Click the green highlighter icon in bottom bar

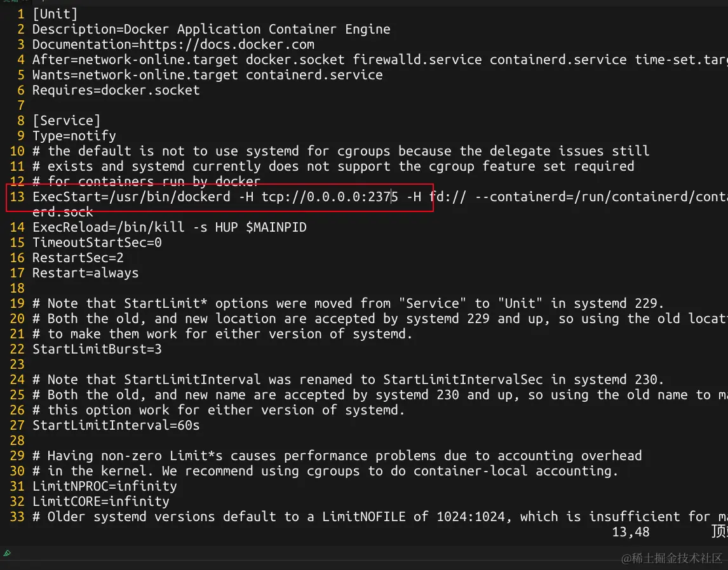pyautogui.click(x=6, y=553)
